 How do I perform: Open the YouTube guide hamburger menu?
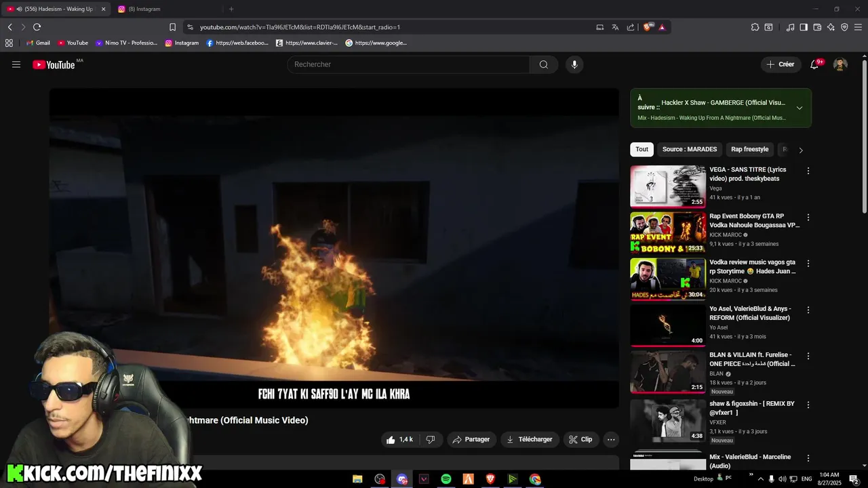pyautogui.click(x=16, y=64)
